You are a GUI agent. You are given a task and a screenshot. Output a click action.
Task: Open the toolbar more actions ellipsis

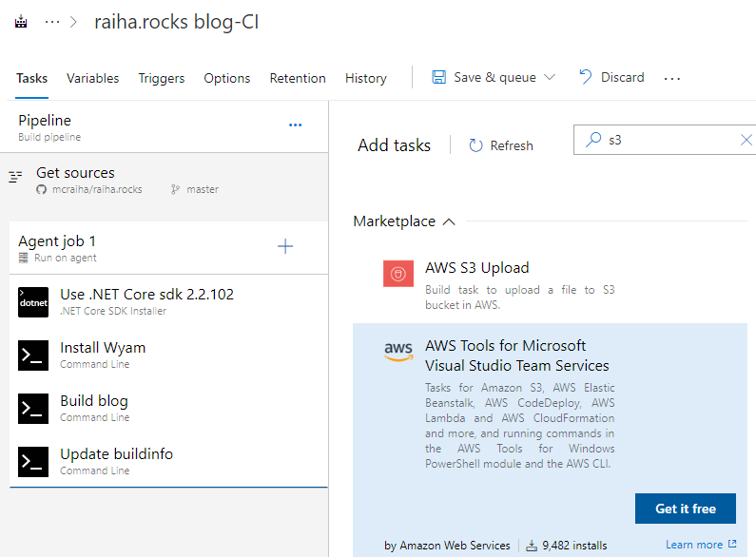[x=672, y=78]
